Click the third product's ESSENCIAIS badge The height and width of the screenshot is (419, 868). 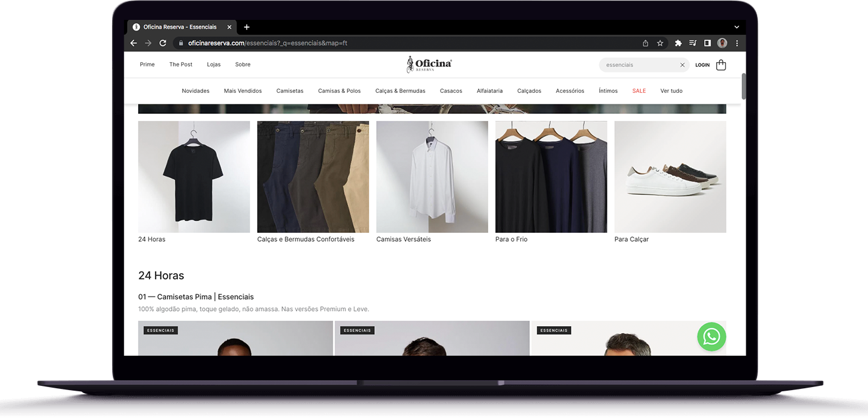554,330
